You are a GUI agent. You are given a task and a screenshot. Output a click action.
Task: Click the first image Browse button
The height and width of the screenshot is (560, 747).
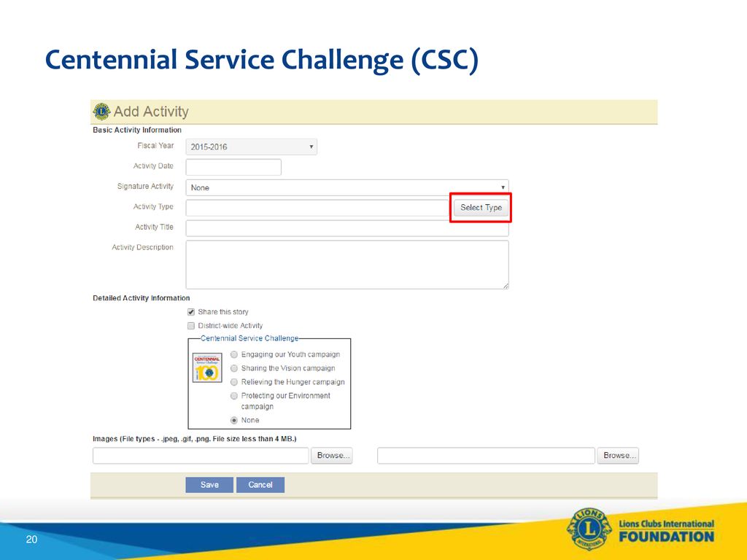coord(332,456)
